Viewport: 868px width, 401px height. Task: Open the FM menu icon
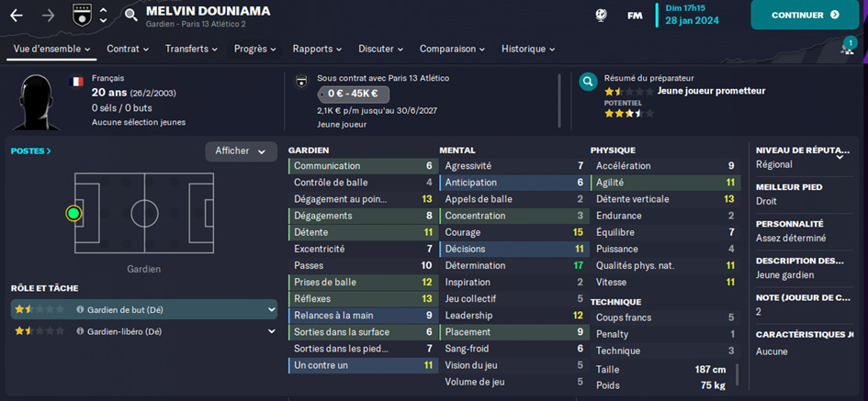(635, 16)
